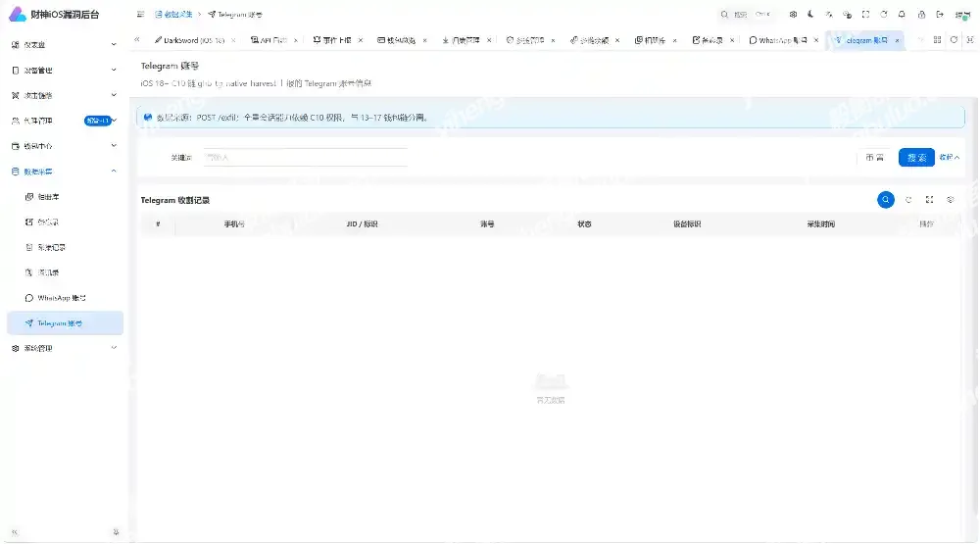
Task: Click the gear icon at sidebar bottom
Action: pyautogui.click(x=116, y=533)
